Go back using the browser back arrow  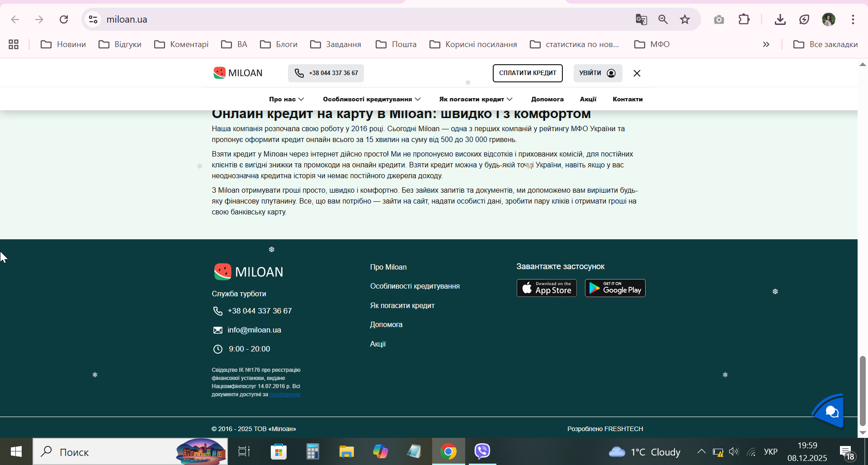15,19
